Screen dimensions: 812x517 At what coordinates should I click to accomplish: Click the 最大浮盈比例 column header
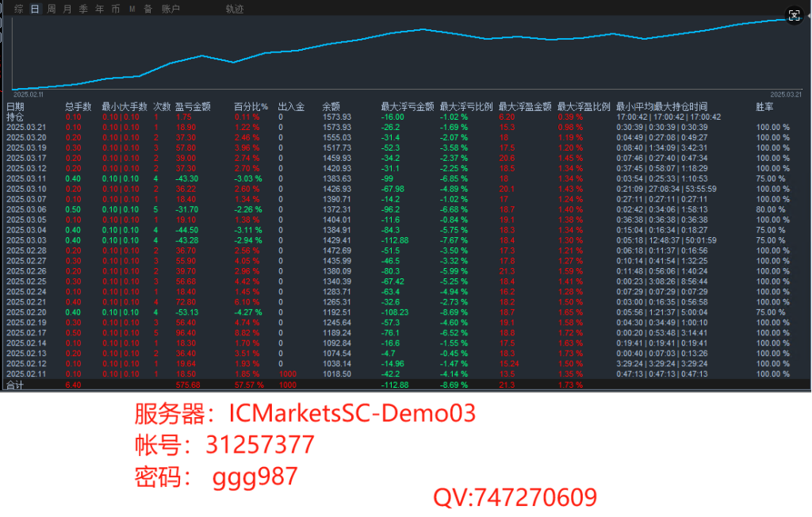pos(584,107)
